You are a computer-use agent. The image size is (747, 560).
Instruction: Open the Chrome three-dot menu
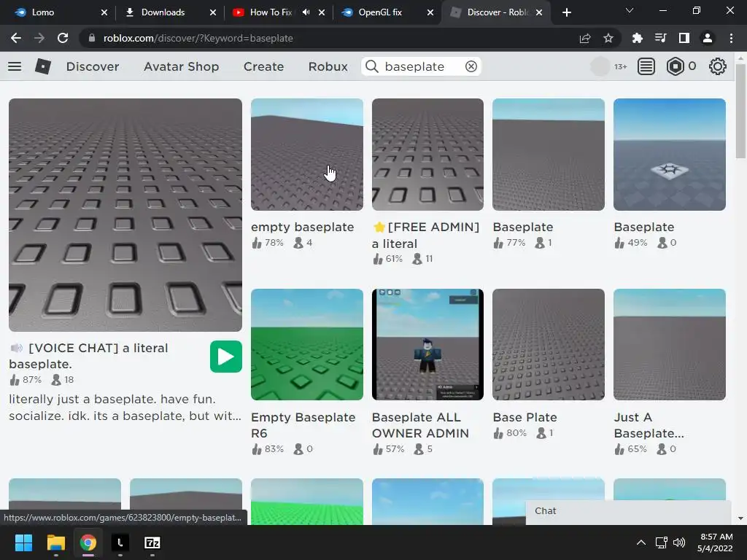[x=731, y=38]
